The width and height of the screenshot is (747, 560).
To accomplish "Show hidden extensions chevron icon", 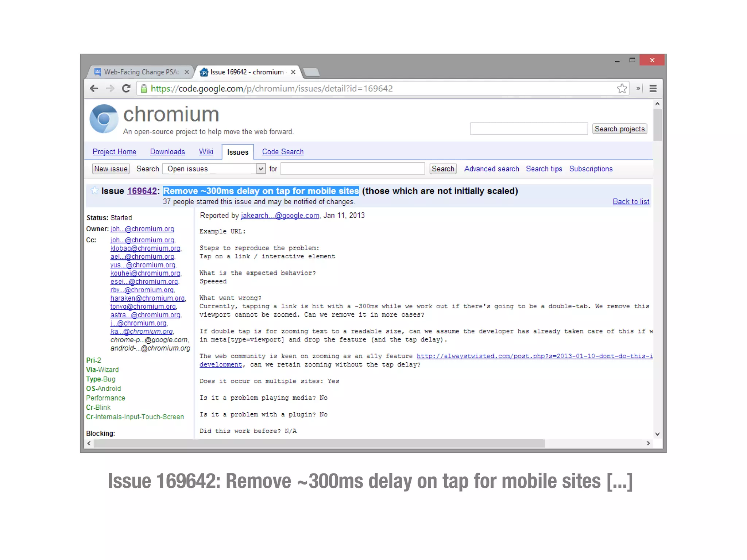I will 638,88.
